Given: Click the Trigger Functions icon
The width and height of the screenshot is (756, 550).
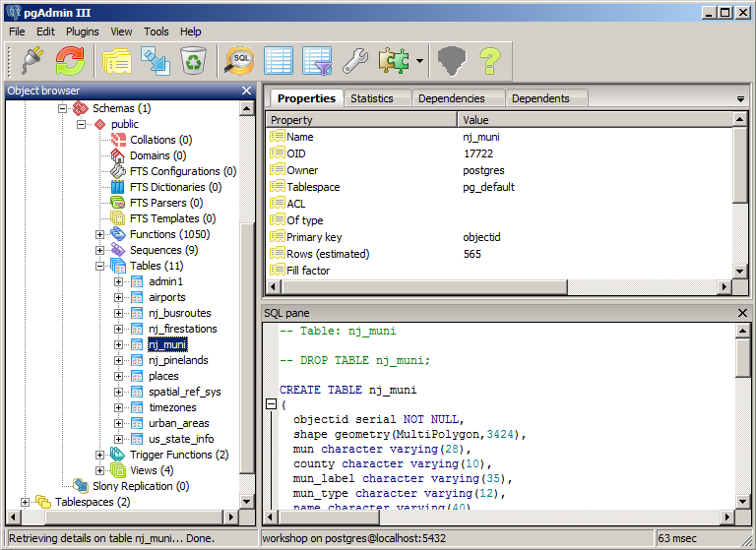Looking at the screenshot, I should [x=118, y=455].
